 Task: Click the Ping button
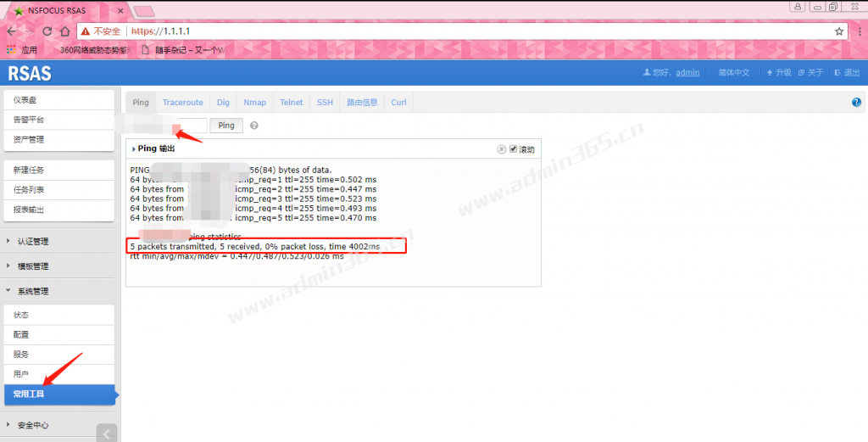[225, 126]
